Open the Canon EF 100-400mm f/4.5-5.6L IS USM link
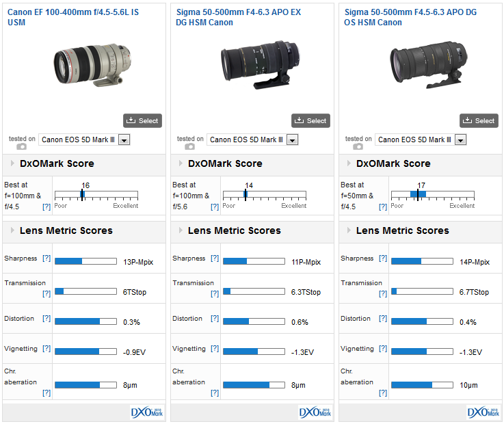The width and height of the screenshot is (504, 424). coord(73,17)
